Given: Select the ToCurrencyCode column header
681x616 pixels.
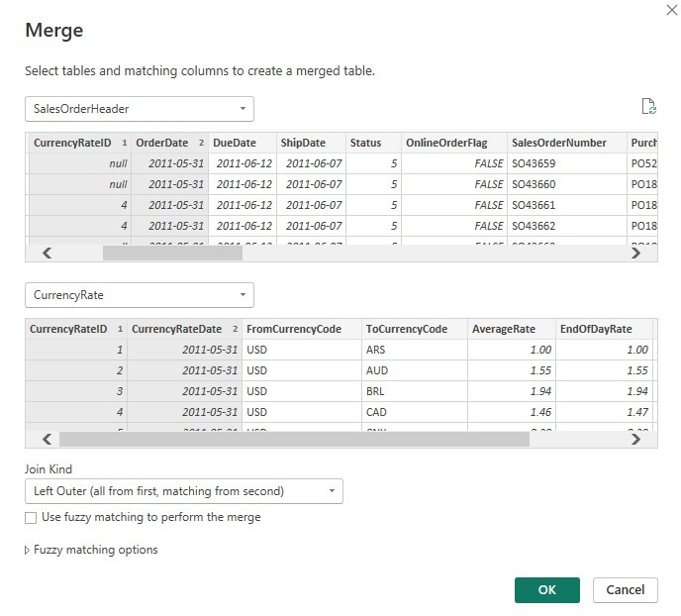Looking at the screenshot, I should (406, 329).
